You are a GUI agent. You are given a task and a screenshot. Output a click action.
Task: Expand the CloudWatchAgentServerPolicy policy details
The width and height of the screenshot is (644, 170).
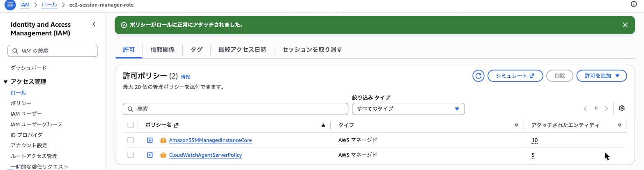click(x=150, y=155)
